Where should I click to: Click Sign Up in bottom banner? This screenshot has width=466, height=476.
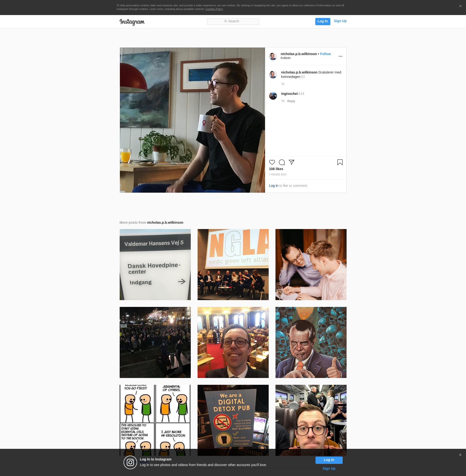tap(329, 468)
